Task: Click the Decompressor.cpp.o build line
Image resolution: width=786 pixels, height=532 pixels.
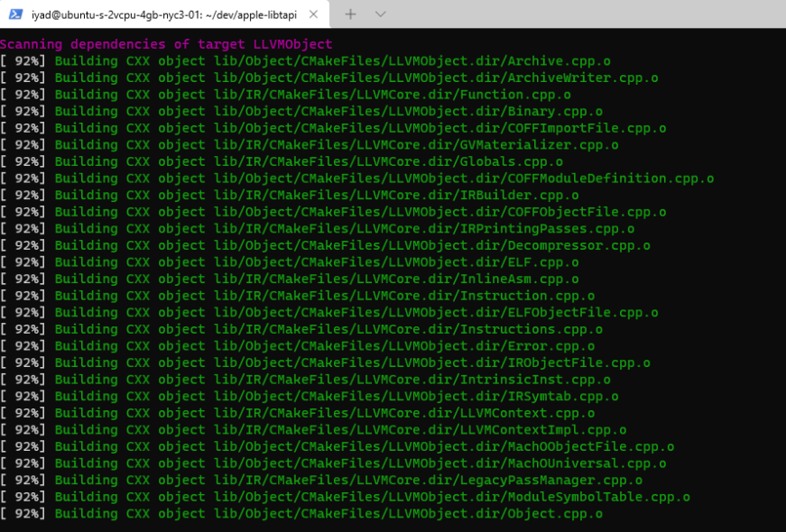Action: pyautogui.click(x=326, y=245)
